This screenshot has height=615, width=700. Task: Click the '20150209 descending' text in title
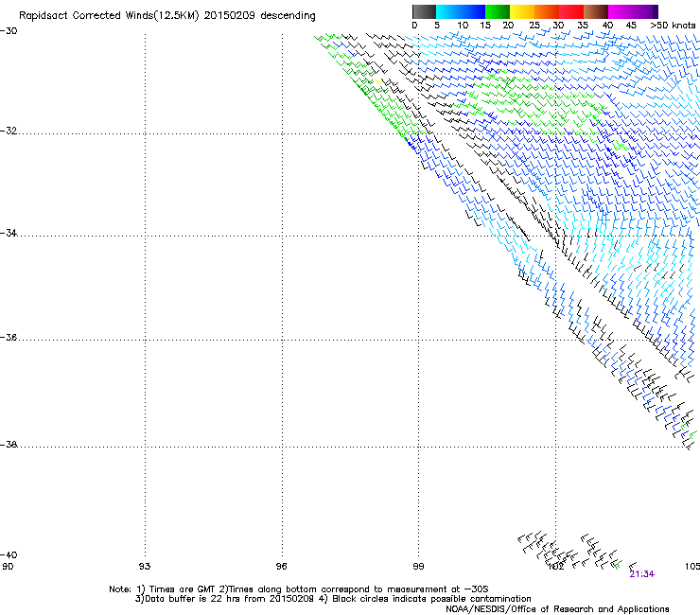coord(260,16)
